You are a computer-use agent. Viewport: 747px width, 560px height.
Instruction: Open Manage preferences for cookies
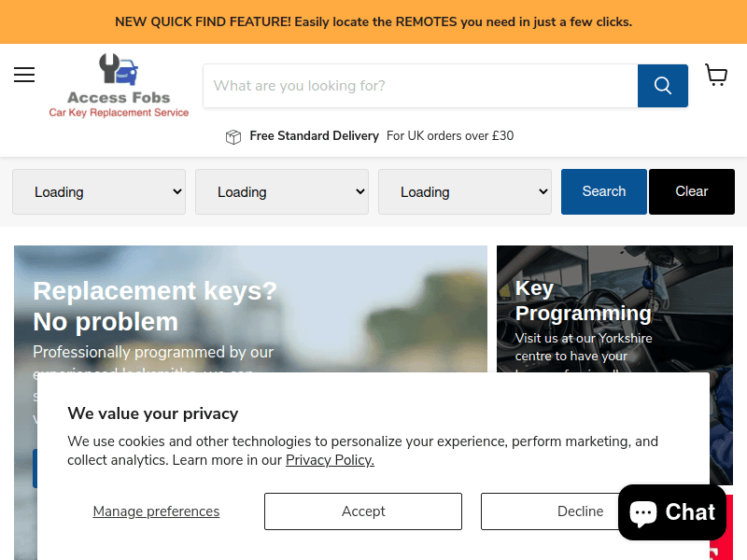tap(156, 511)
